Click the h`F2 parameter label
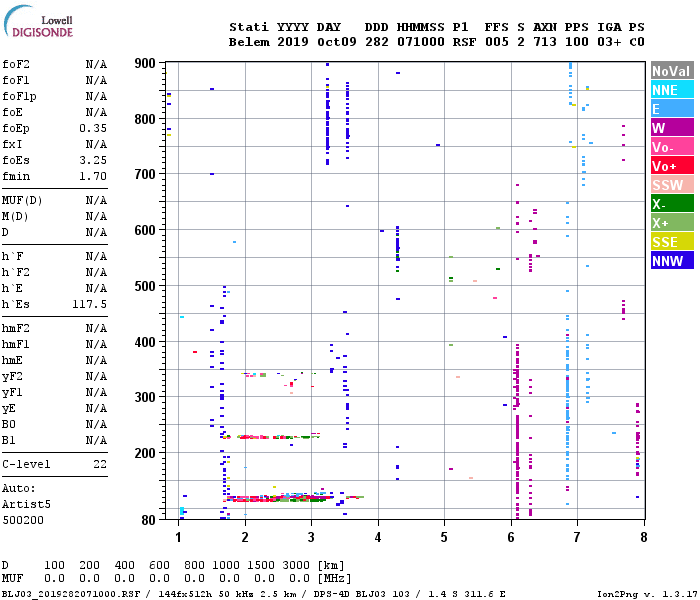Image resolution: width=700 pixels, height=600 pixels. click(16, 272)
